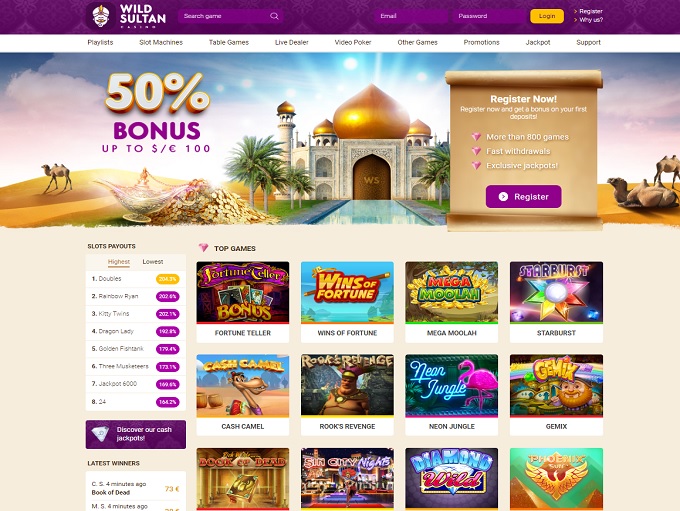Click the Why us? link
The width and height of the screenshot is (680, 511).
[x=591, y=20]
